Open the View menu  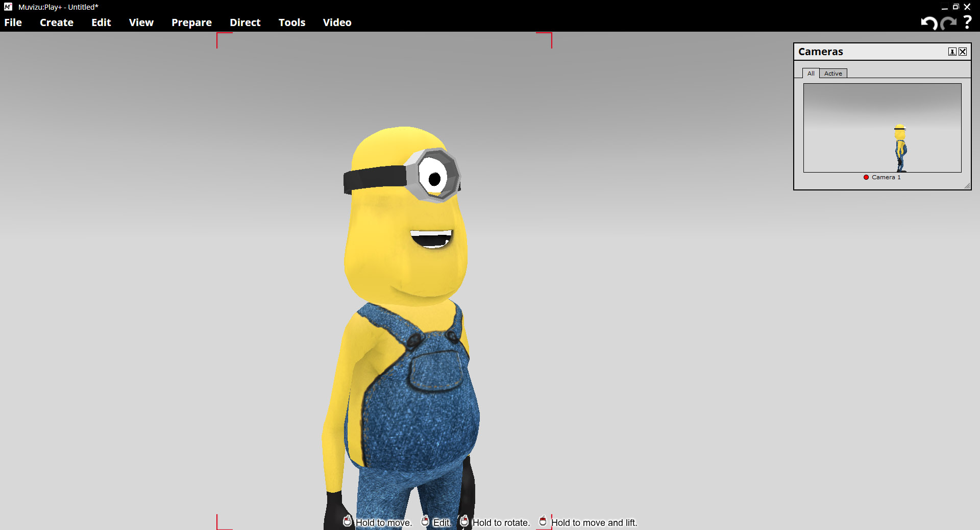point(141,22)
